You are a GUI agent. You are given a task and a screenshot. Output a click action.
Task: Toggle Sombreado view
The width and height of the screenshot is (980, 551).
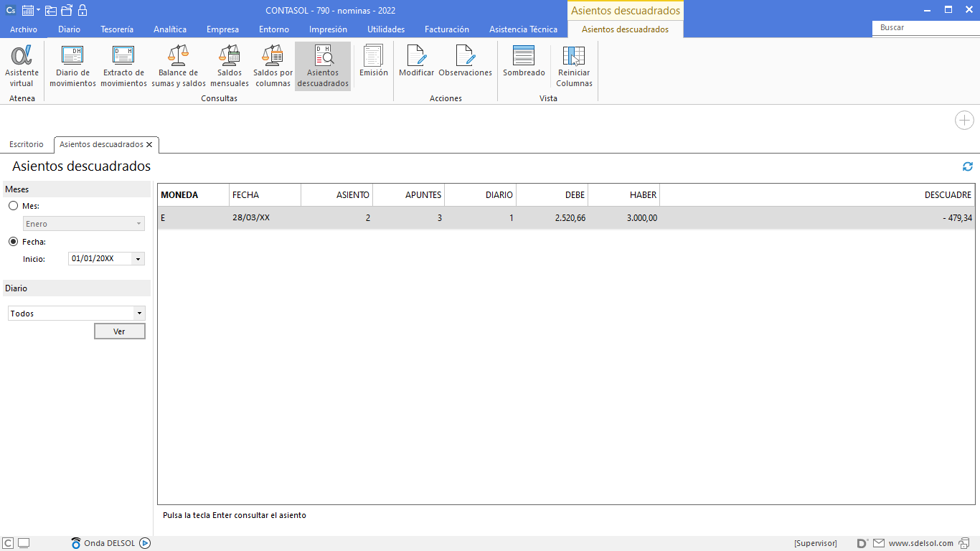pos(524,61)
